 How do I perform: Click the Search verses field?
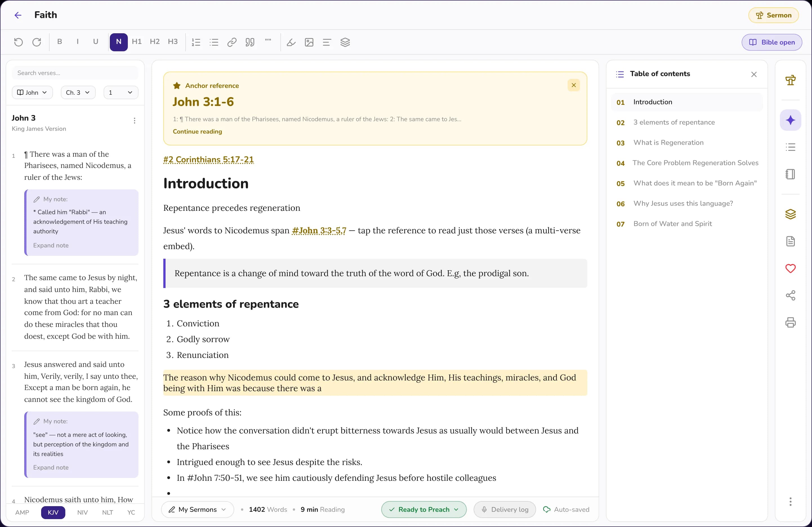tap(75, 73)
